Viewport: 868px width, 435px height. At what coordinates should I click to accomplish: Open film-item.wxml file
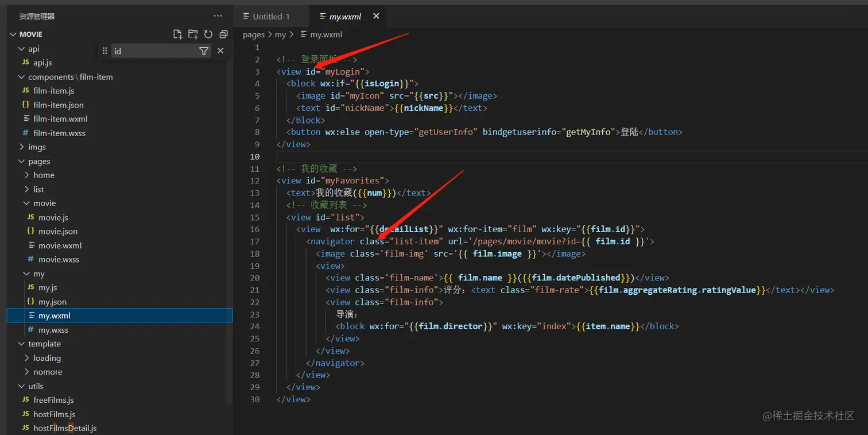point(60,119)
